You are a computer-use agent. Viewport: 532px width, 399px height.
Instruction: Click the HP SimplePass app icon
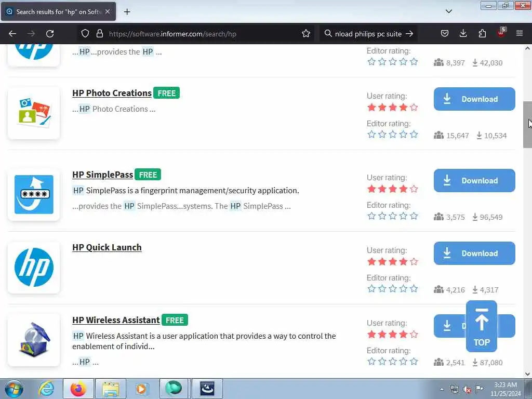pyautogui.click(x=34, y=194)
